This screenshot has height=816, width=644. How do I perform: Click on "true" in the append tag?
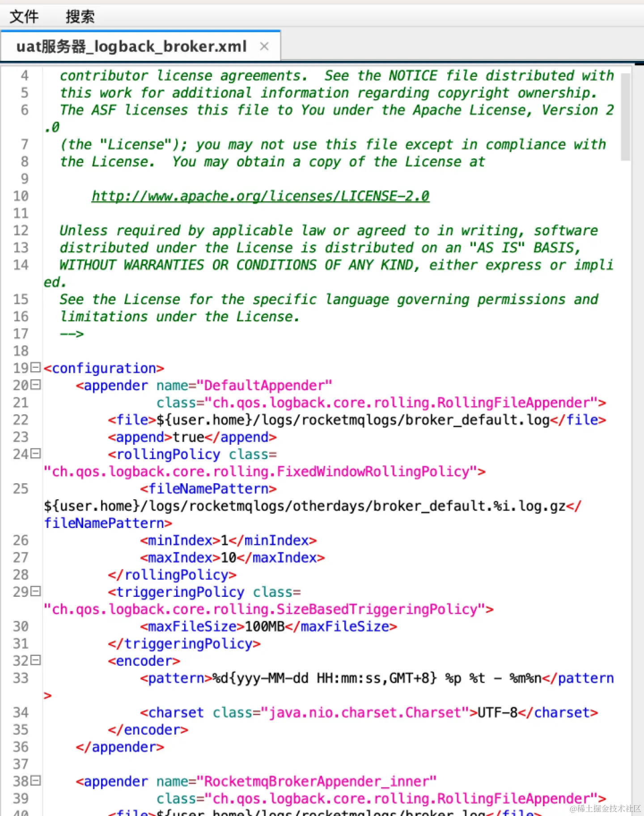click(x=188, y=437)
